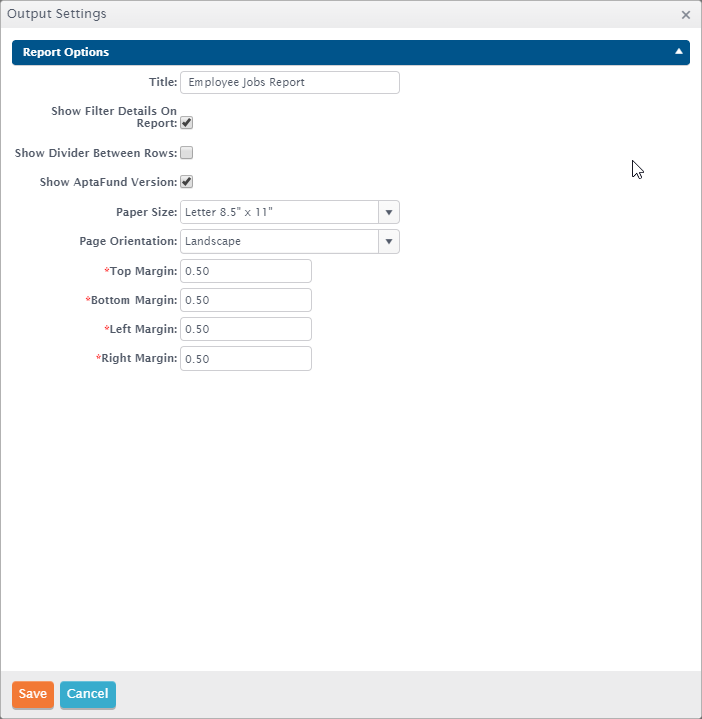Uncheck Show AptaFund Version

(187, 182)
